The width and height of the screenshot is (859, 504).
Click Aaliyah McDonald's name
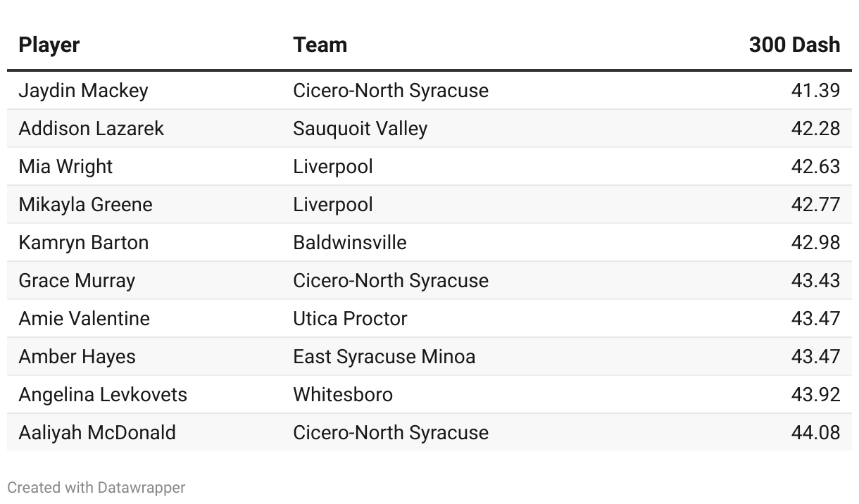click(x=97, y=433)
